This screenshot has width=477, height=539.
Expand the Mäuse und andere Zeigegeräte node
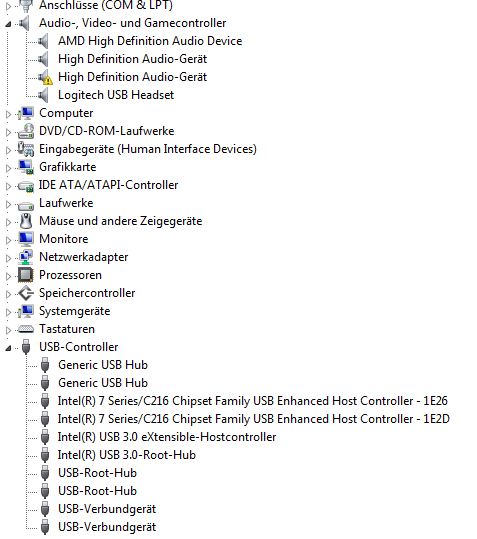pyautogui.click(x=9, y=222)
